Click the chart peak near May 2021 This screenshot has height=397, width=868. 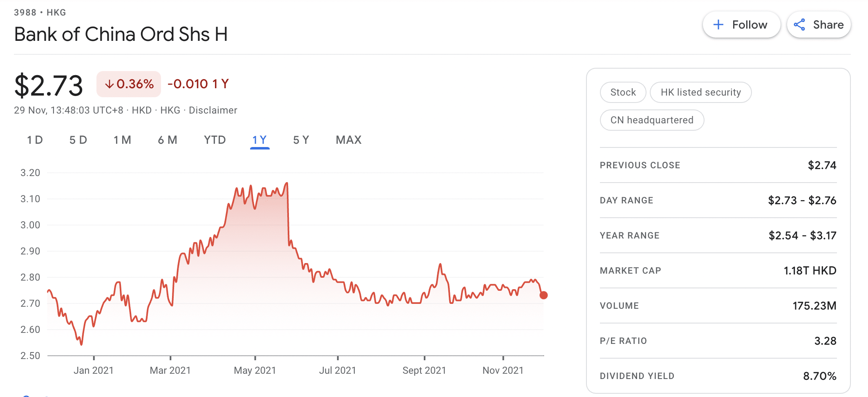(x=287, y=183)
